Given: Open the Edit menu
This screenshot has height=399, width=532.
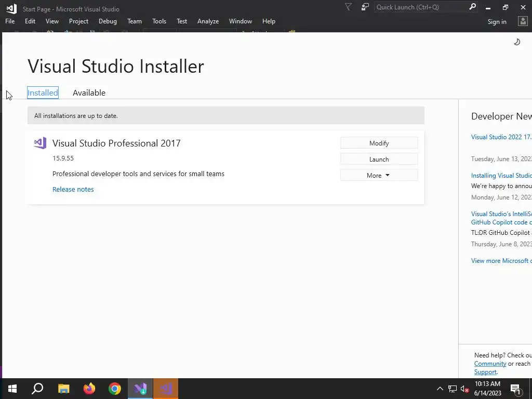Looking at the screenshot, I should click(x=30, y=21).
